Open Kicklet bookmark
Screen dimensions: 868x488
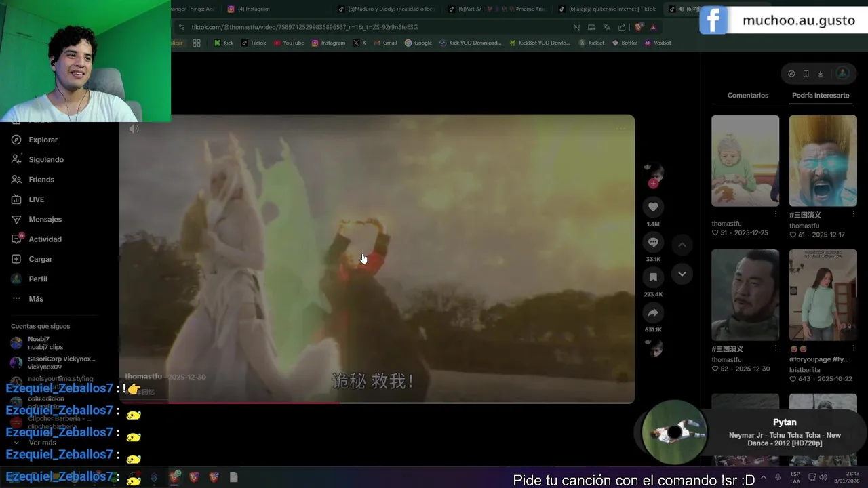pos(591,43)
